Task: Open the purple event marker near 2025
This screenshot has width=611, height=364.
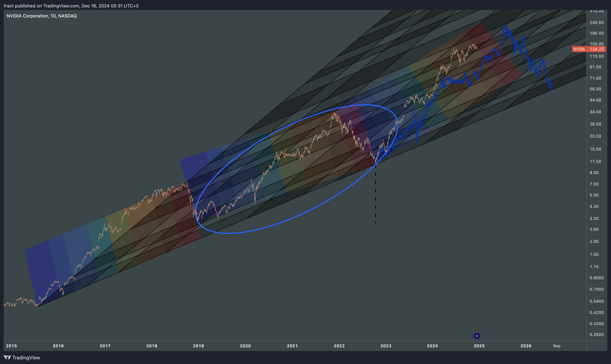Action: pyautogui.click(x=477, y=336)
